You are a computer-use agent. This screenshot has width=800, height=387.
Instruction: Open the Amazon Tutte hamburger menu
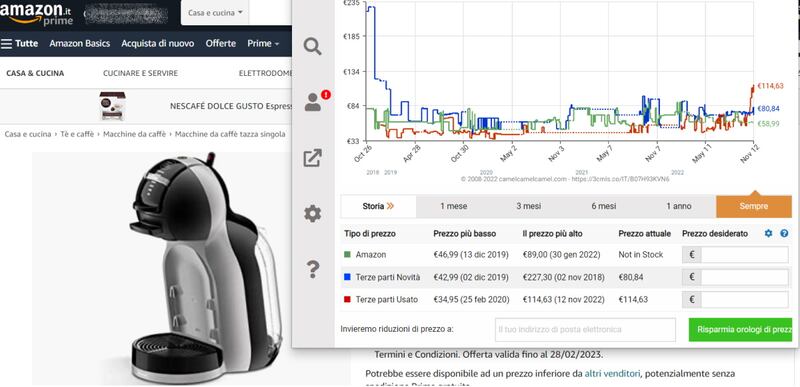(19, 43)
